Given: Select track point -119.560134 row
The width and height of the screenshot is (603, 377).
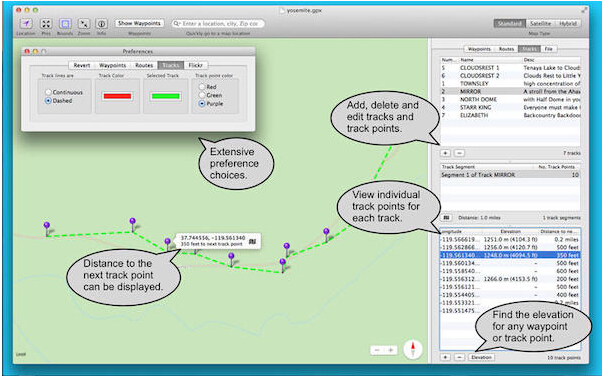Looking at the screenshot, I should [510, 263].
